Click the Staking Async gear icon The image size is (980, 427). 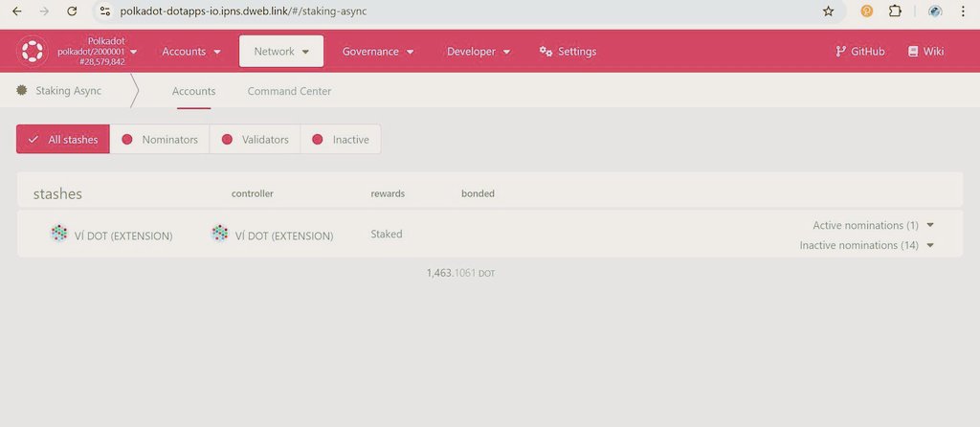[x=22, y=91]
